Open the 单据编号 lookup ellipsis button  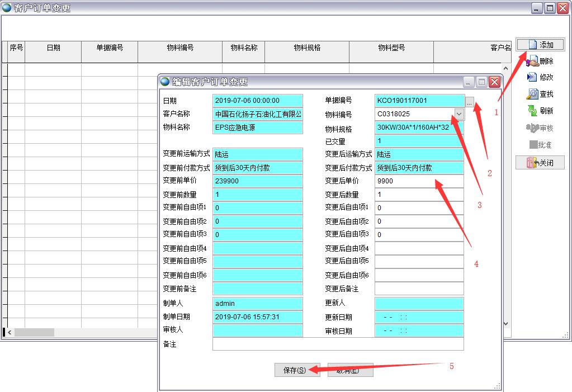(470, 102)
